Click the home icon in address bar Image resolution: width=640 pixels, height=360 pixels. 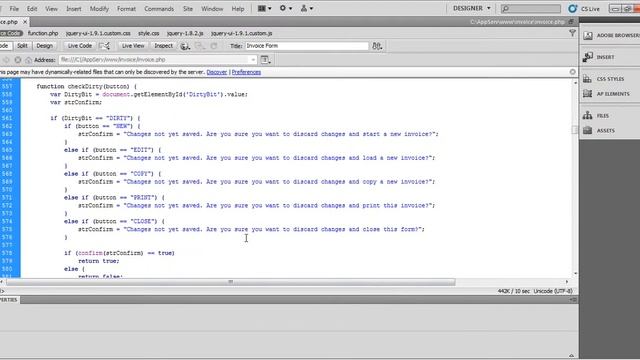pos(29,60)
